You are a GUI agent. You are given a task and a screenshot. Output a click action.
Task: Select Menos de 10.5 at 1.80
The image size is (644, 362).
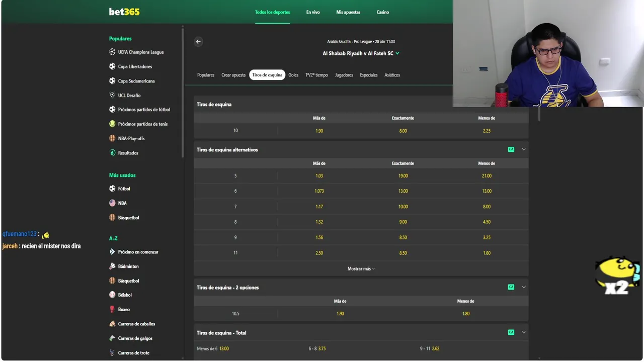[x=466, y=314]
